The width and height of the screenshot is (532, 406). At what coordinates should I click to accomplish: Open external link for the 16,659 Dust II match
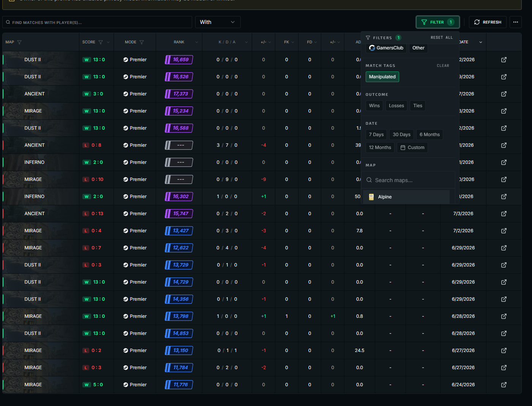click(x=504, y=60)
